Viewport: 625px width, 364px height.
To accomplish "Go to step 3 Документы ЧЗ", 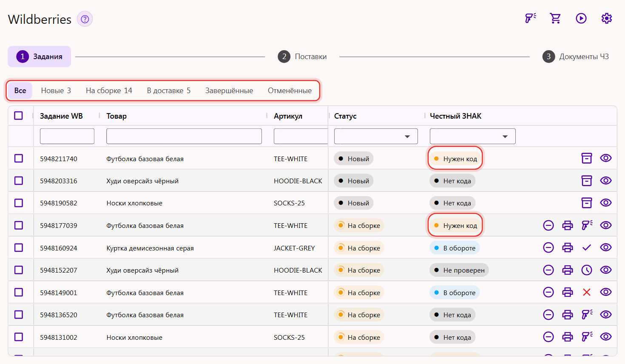I will click(576, 57).
